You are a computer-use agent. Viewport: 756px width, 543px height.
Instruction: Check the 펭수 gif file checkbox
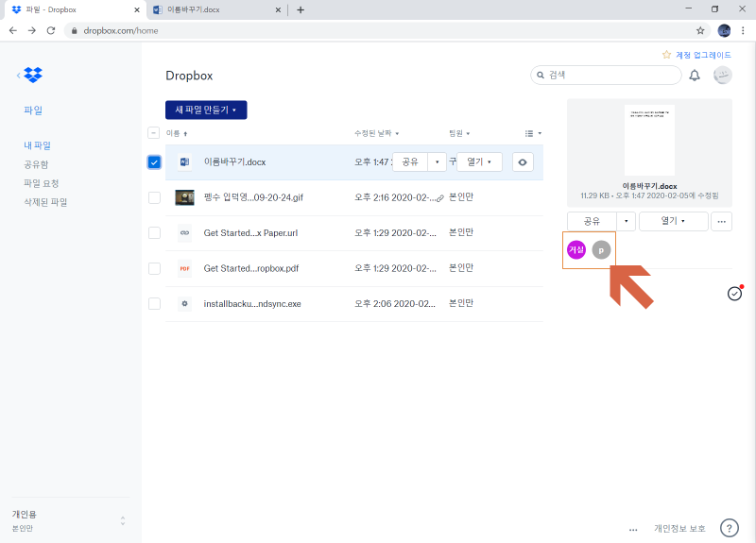click(x=154, y=197)
